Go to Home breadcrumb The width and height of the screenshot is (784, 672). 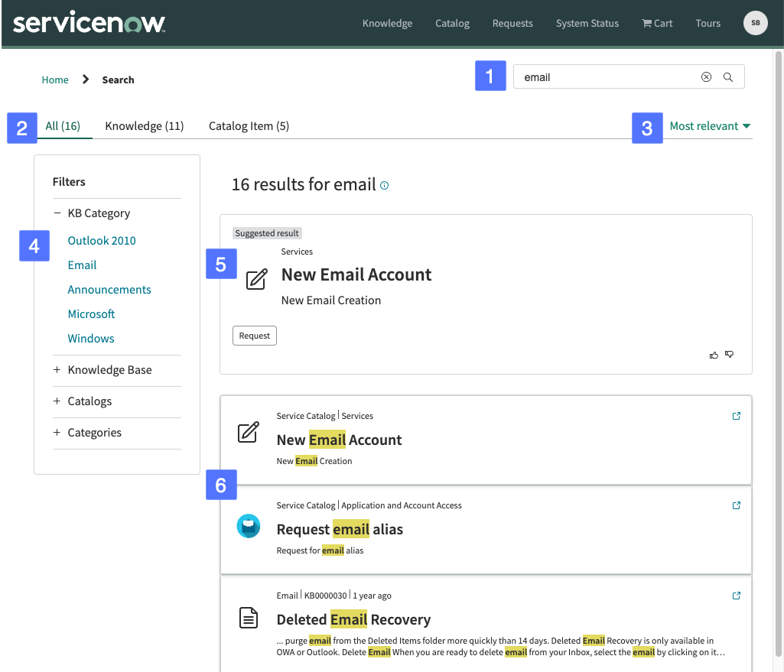[x=55, y=80]
